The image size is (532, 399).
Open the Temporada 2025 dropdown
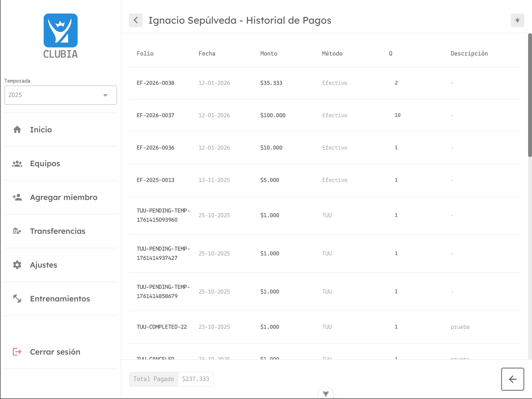point(60,95)
